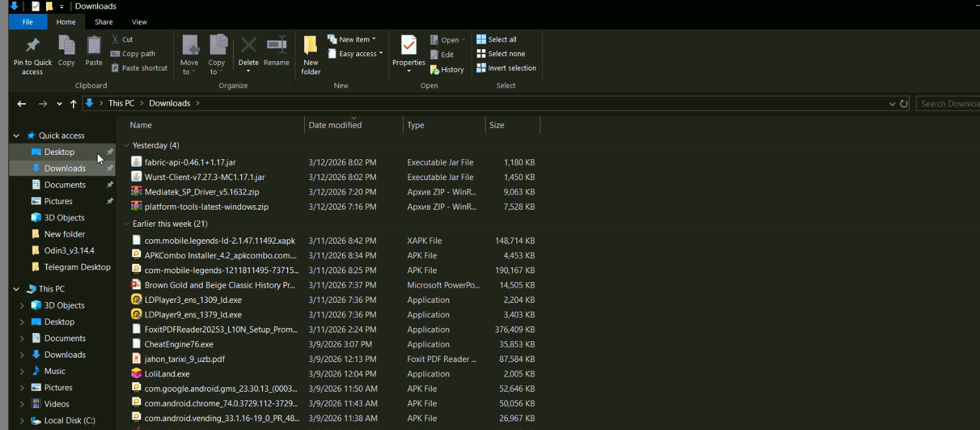This screenshot has height=430, width=980.
Task: Click the Pin to Quick access icon
Action: pyautogui.click(x=32, y=47)
